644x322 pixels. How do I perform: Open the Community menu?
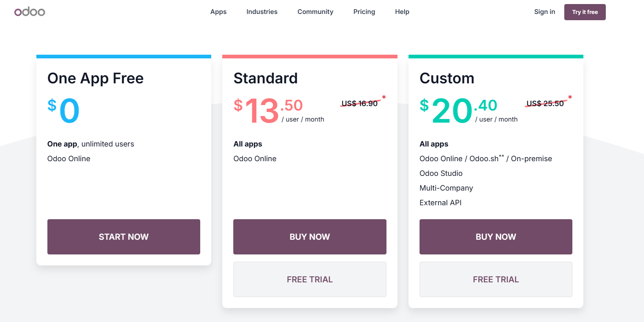coord(315,12)
